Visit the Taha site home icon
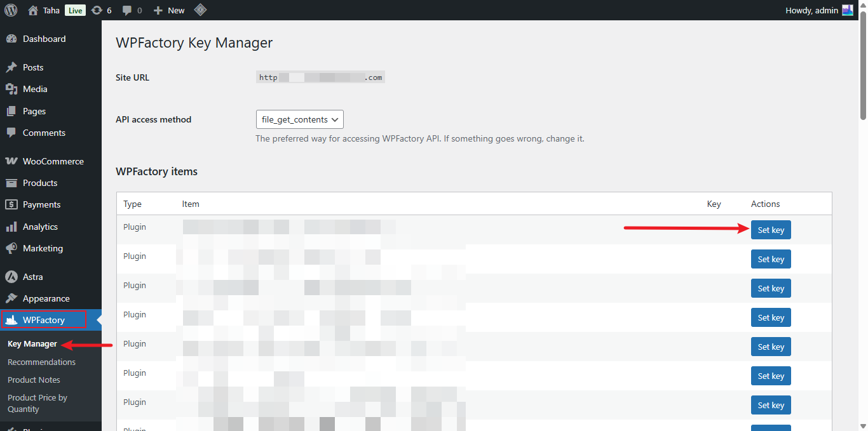Viewport: 868px width, 431px height. tap(33, 10)
